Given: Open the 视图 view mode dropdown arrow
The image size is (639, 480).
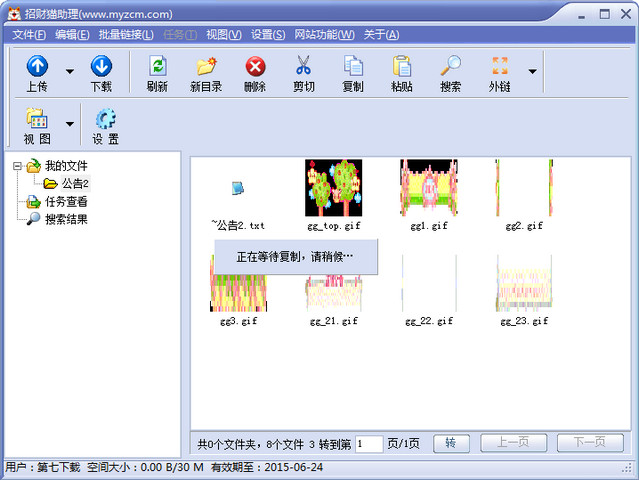Looking at the screenshot, I should click(70, 124).
